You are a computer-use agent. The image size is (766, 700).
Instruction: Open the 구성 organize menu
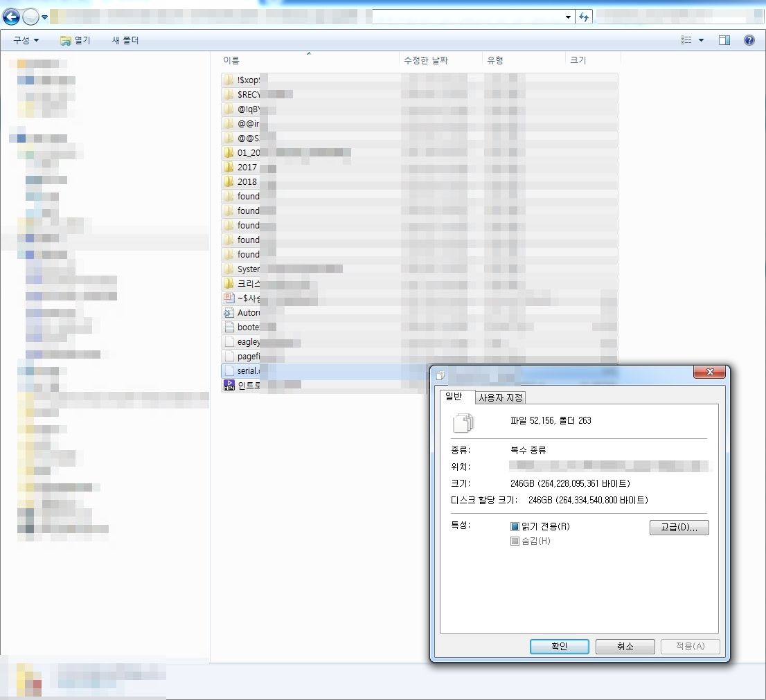(26, 40)
